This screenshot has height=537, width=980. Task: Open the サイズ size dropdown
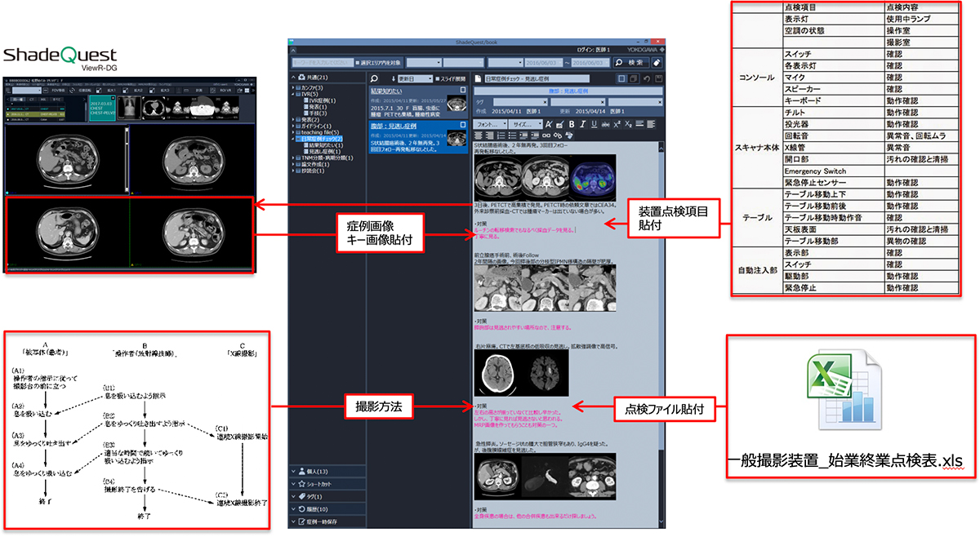click(527, 124)
